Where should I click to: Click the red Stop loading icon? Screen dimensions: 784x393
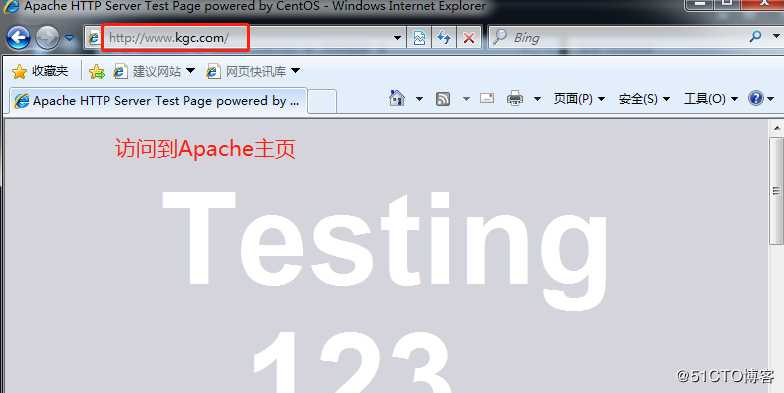pos(469,38)
